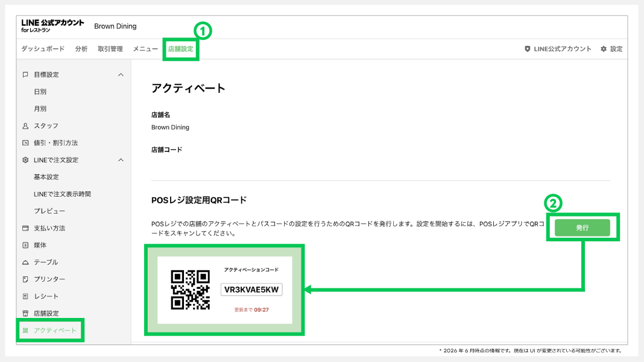Click the card icon for 支払い方法
The image size is (644, 362).
pyautogui.click(x=25, y=228)
